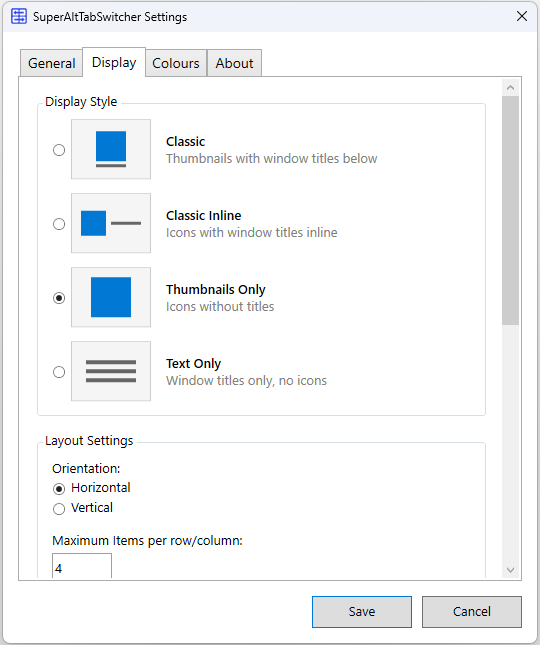
Task: Click the Text Only style preview thumbnail
Action: coord(111,371)
